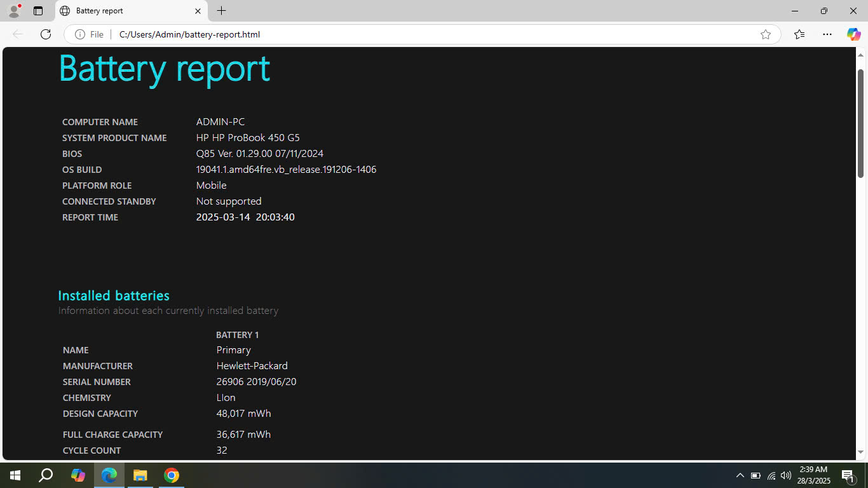Screen dimensions: 868x488
Task: Open Google Chrome from taskbar
Action: (172, 475)
